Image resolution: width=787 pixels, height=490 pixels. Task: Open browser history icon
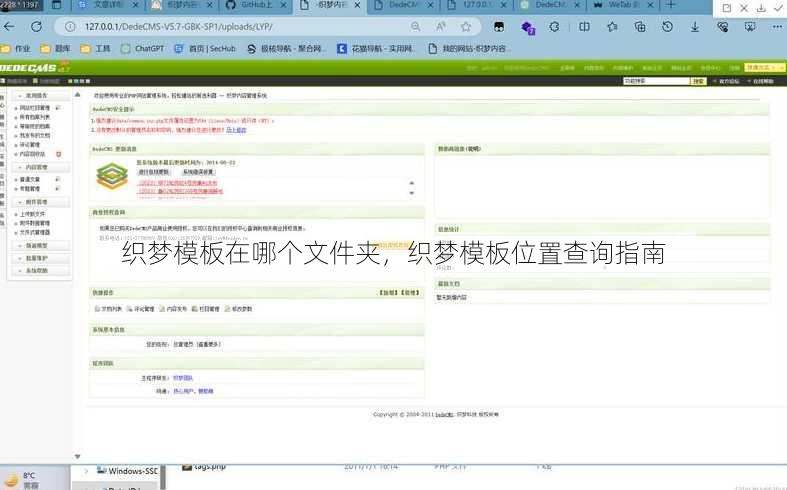point(667,27)
